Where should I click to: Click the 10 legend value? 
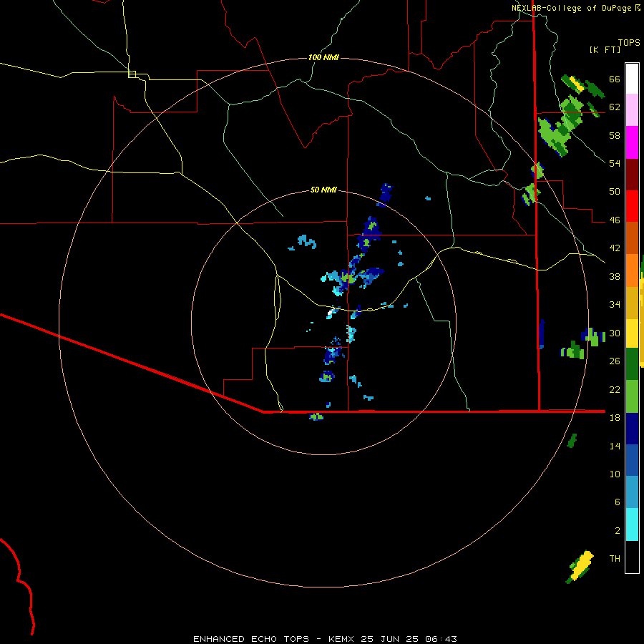pyautogui.click(x=615, y=474)
